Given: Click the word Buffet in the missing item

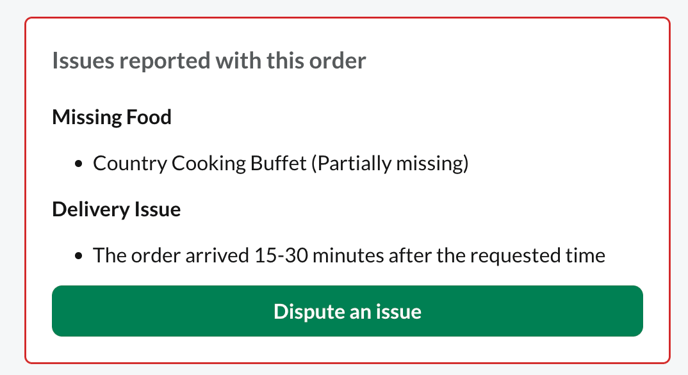Looking at the screenshot, I should 278,163.
